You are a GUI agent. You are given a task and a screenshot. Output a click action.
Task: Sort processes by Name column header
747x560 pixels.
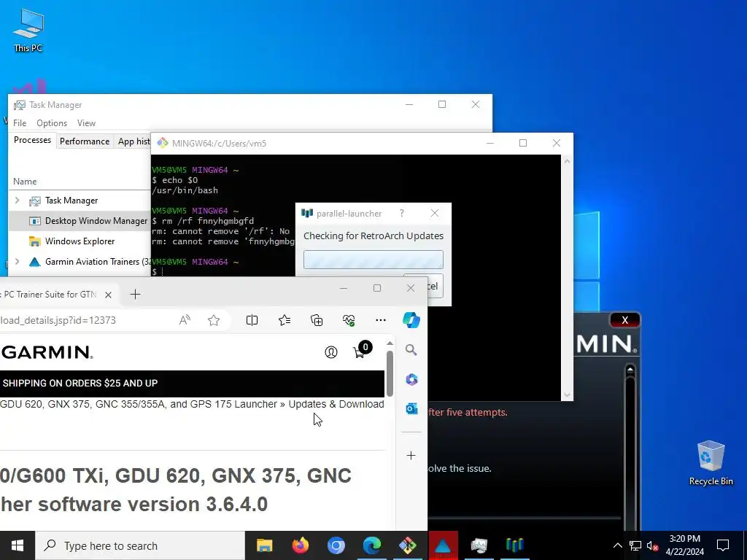(x=25, y=182)
